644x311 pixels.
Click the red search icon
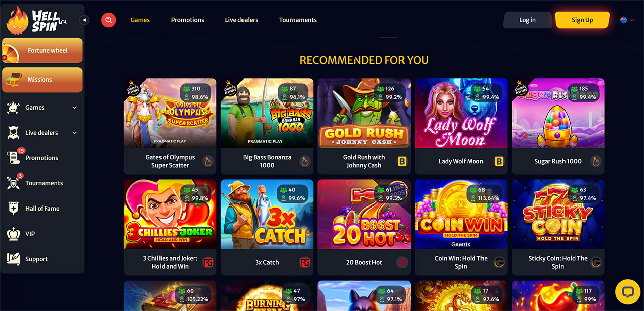tap(109, 20)
